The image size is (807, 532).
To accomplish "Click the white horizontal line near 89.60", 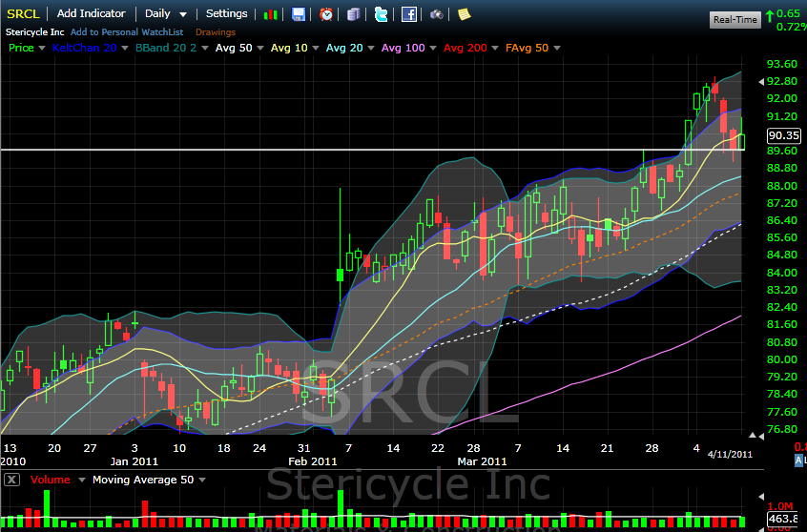I will click(373, 150).
